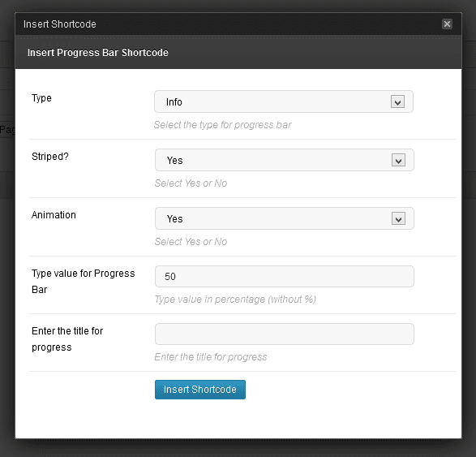The height and width of the screenshot is (457, 476).
Task: Open the Striped select showing Yes
Action: (x=285, y=160)
